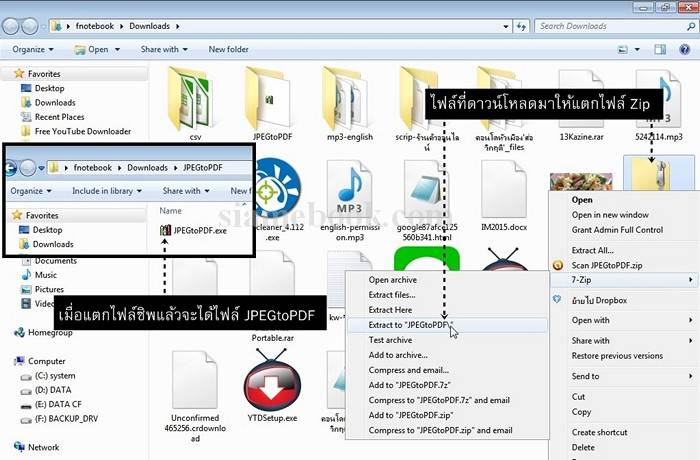700x460 pixels.
Task: Choose Extract Here
Action: click(447, 310)
